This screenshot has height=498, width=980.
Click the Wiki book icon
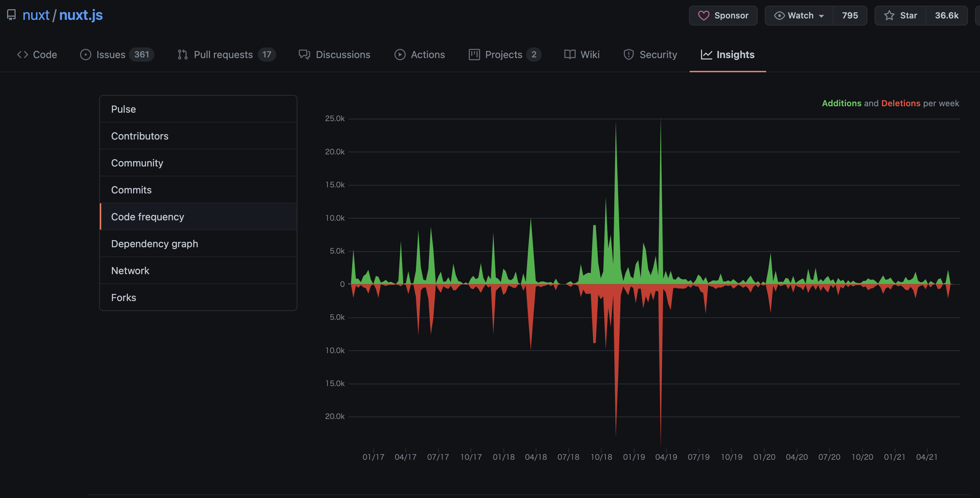pyautogui.click(x=570, y=55)
